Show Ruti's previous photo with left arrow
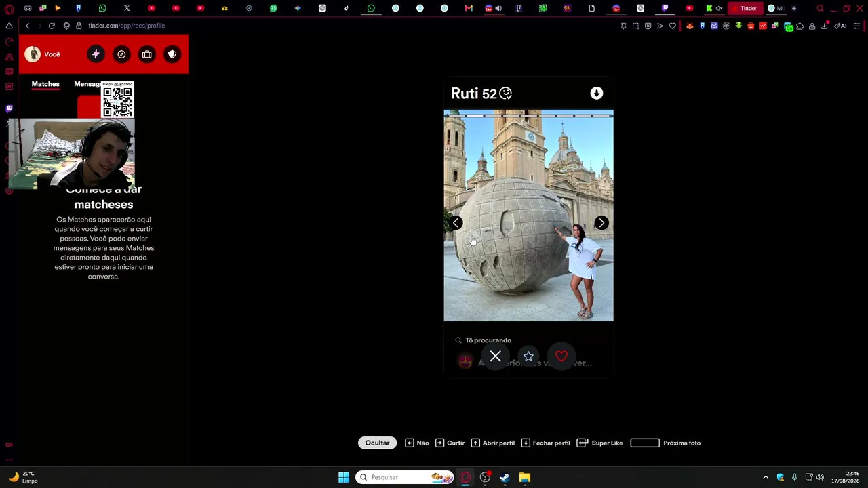Screen dimensions: 868x488 point(456,223)
